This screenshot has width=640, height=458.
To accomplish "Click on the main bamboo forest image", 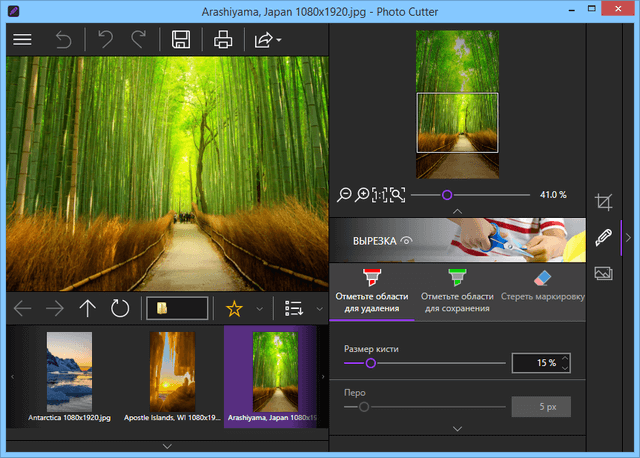I will pos(167,173).
